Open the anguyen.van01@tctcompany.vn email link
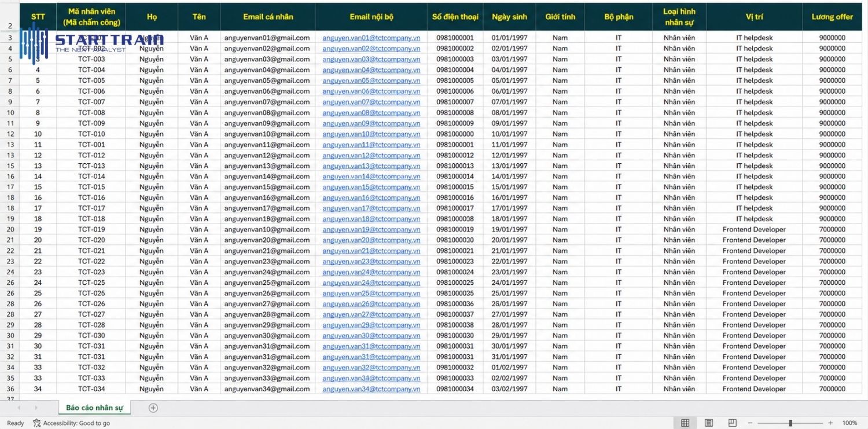This screenshot has height=429, width=868. [371, 38]
